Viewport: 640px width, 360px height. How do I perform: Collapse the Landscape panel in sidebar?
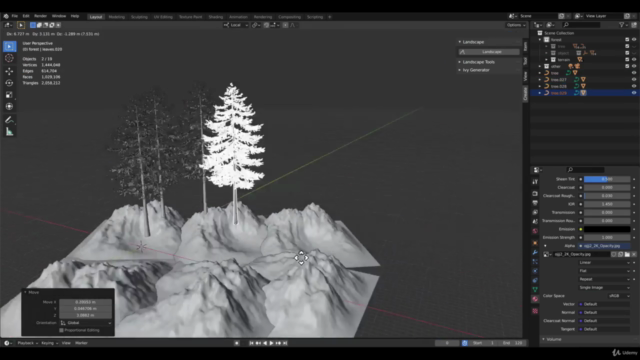[460, 42]
